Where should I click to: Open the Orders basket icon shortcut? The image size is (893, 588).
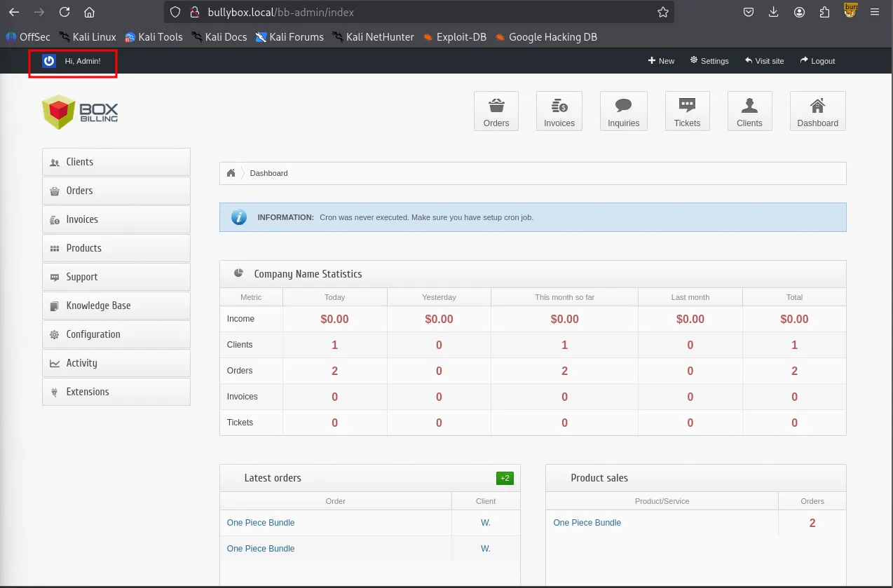(x=496, y=111)
